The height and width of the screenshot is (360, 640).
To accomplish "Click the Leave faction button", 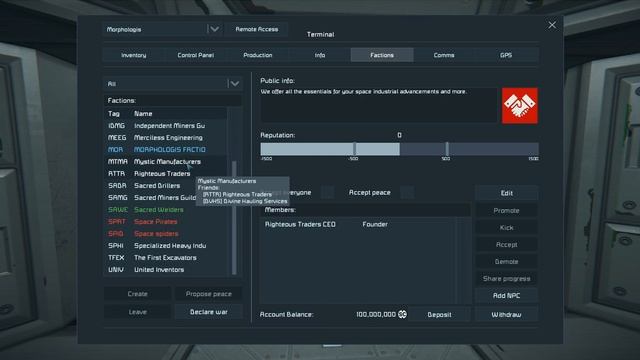I will [138, 312].
